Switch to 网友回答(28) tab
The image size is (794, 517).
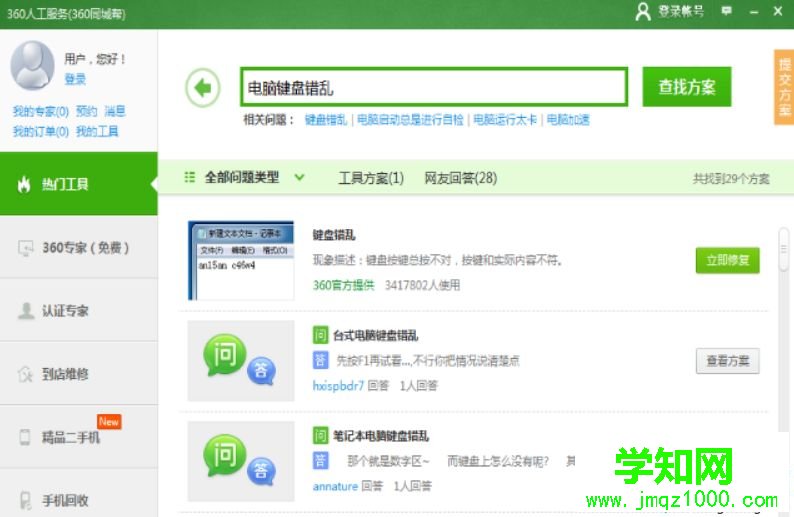[x=460, y=178]
